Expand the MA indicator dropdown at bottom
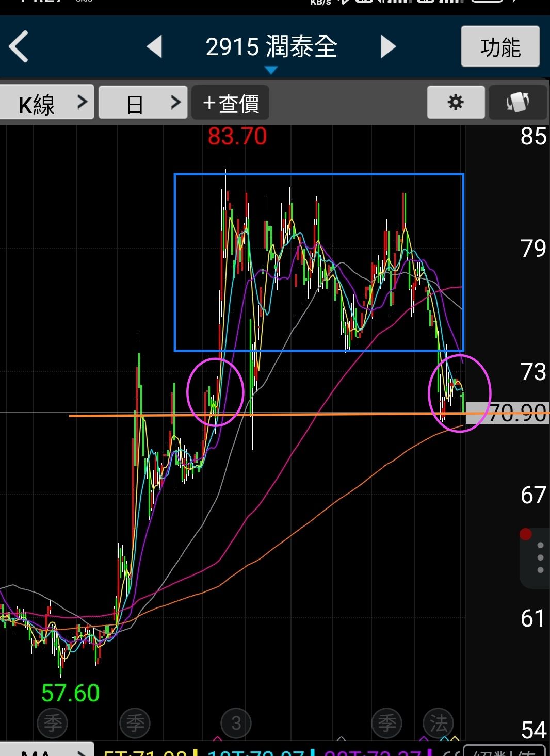The height and width of the screenshot is (756, 550). pyautogui.click(x=46, y=750)
